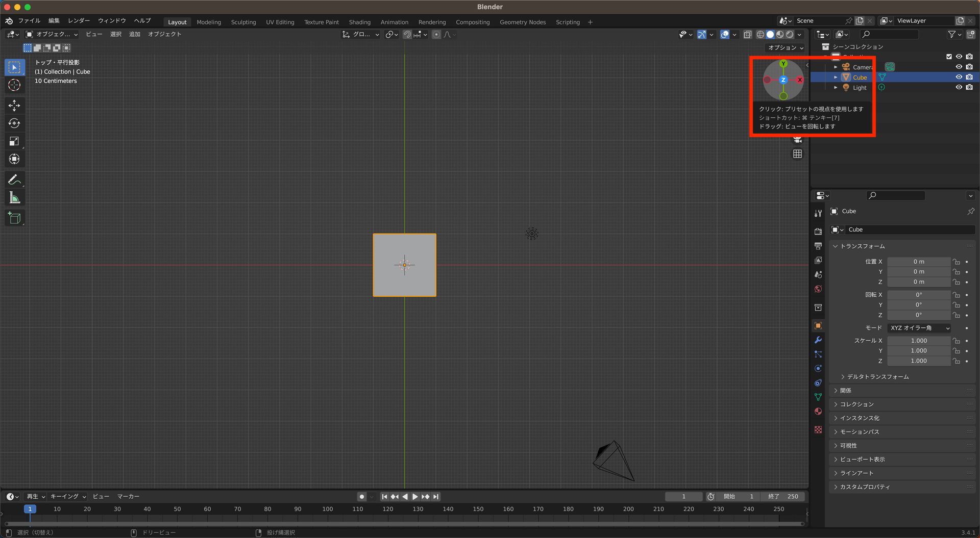The height and width of the screenshot is (538, 980).
Task: Activate the Measure tool
Action: [x=14, y=197]
